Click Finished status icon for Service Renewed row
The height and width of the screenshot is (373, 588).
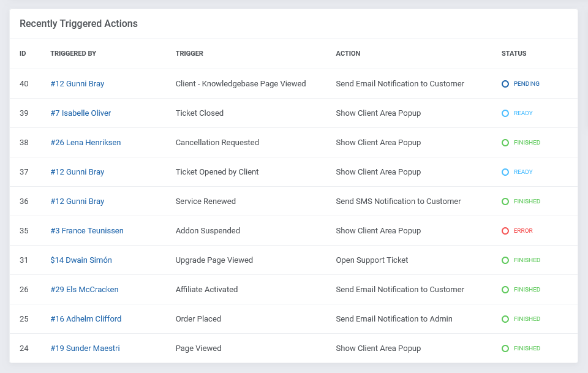pyautogui.click(x=505, y=202)
